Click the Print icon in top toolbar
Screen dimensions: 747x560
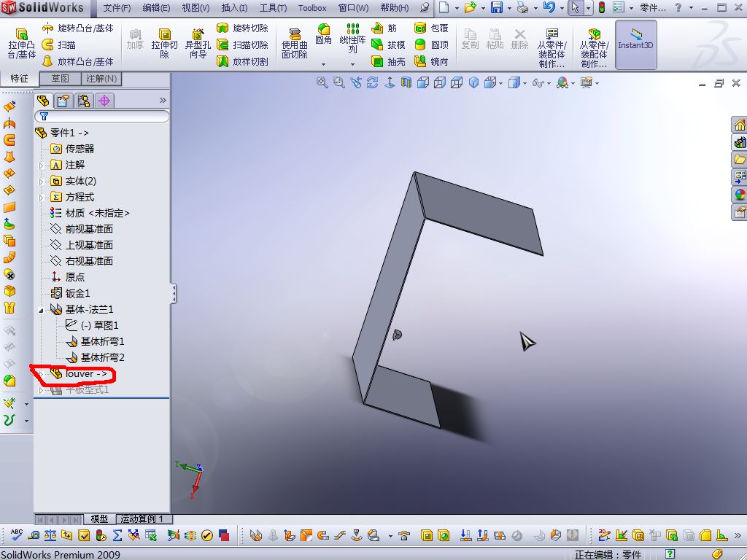click(522, 7)
